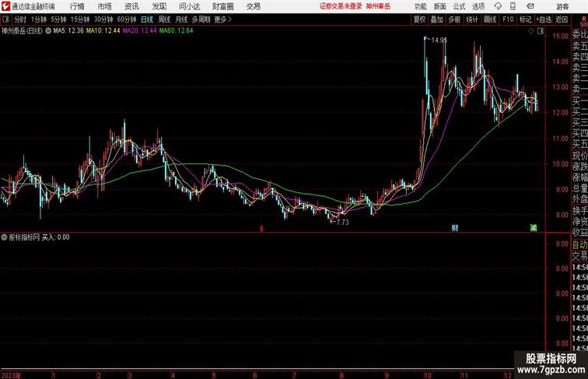Select the 周线 weekly period
Viewport: 588px width, 379px height.
[164, 19]
